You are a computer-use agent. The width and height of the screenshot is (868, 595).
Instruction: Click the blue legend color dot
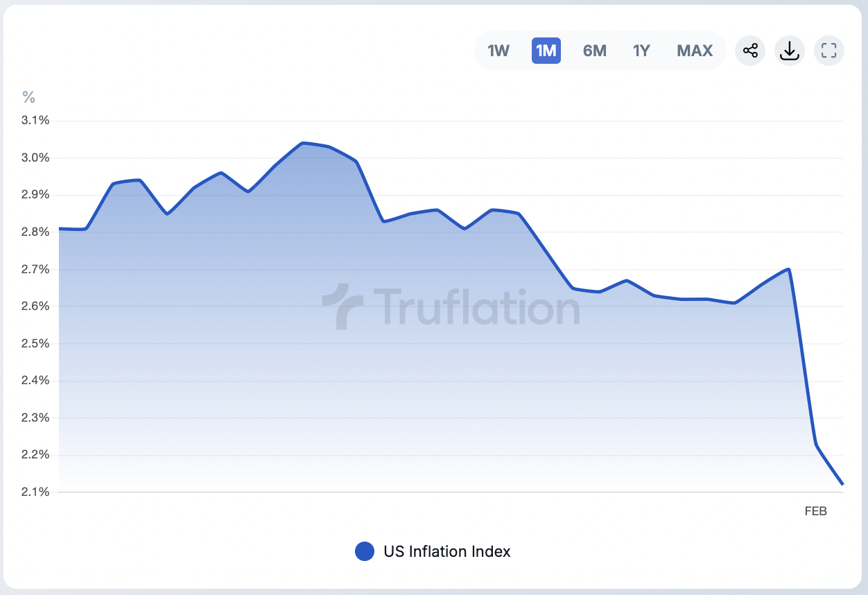(x=365, y=551)
